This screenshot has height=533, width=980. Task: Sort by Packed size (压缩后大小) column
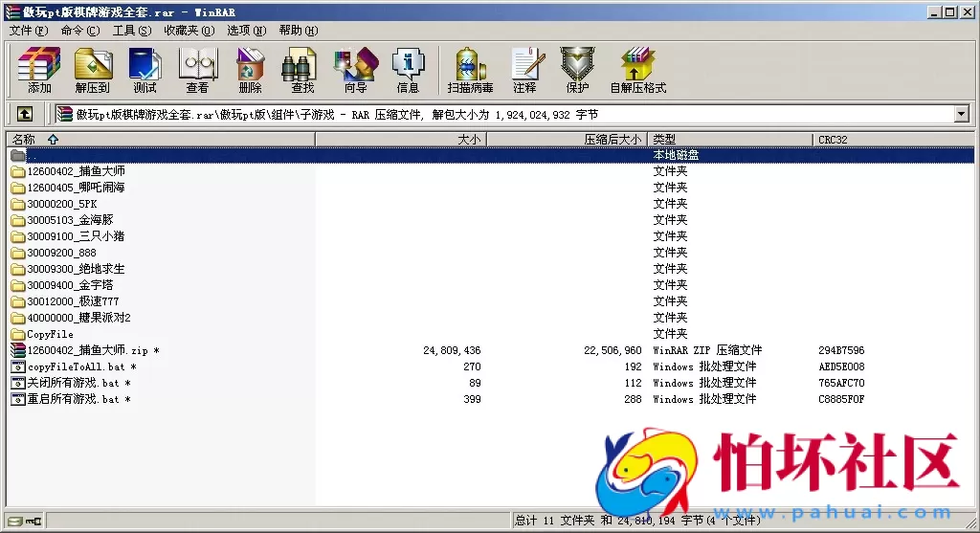(567, 140)
